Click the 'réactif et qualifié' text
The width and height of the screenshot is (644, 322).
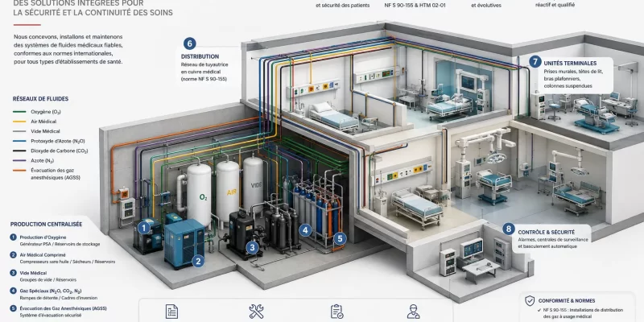click(555, 5)
